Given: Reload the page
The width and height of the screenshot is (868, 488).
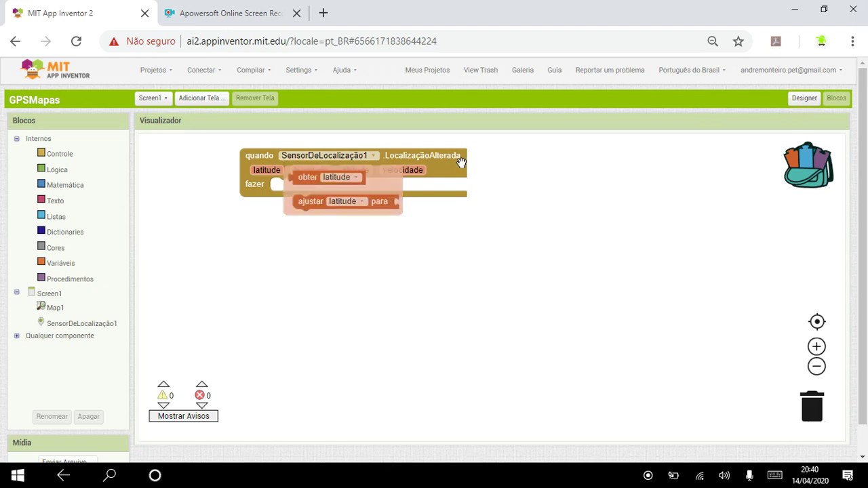Looking at the screenshot, I should [76, 41].
